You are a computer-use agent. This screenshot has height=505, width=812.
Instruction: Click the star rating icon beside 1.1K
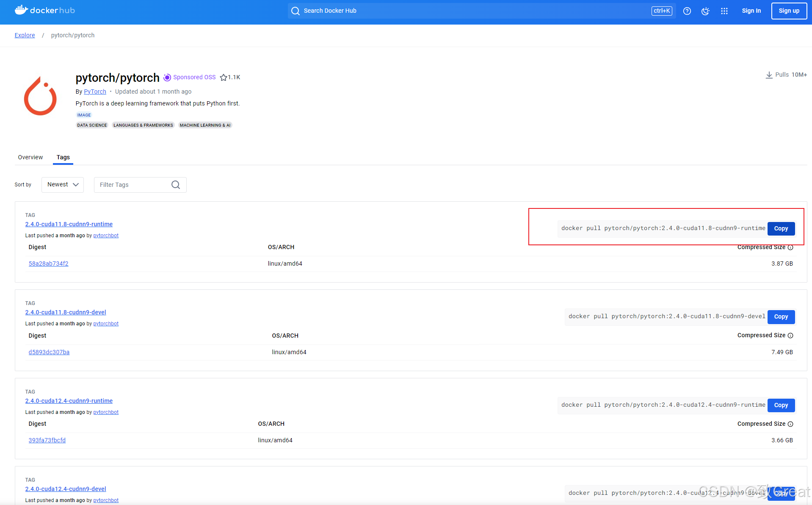[224, 78]
